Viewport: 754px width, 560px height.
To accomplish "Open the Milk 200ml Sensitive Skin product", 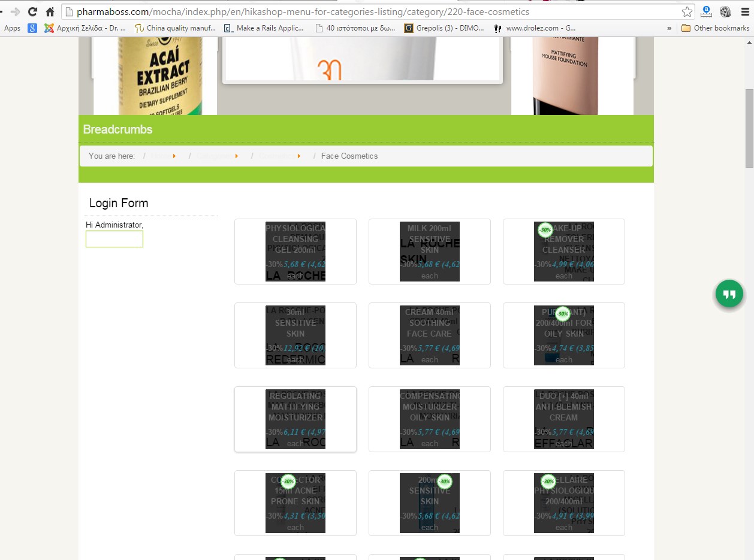I will click(430, 252).
